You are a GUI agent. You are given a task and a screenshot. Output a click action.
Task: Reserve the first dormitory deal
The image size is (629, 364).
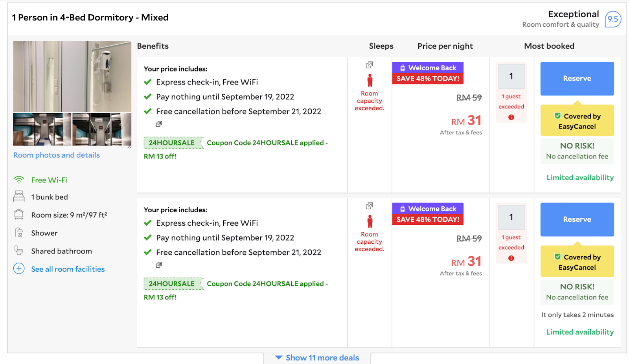coord(577,79)
